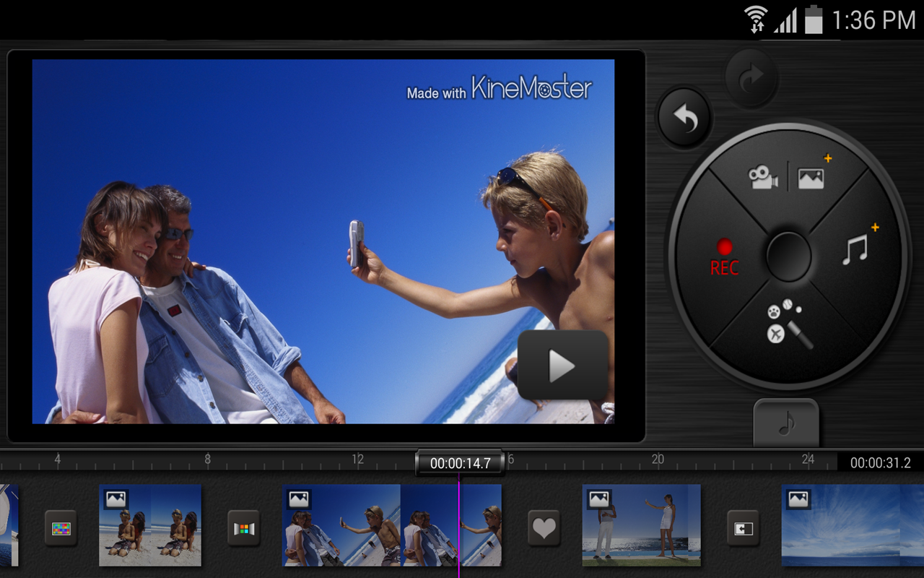Tap the redo arrow button
The image size is (924, 578).
coord(751,77)
